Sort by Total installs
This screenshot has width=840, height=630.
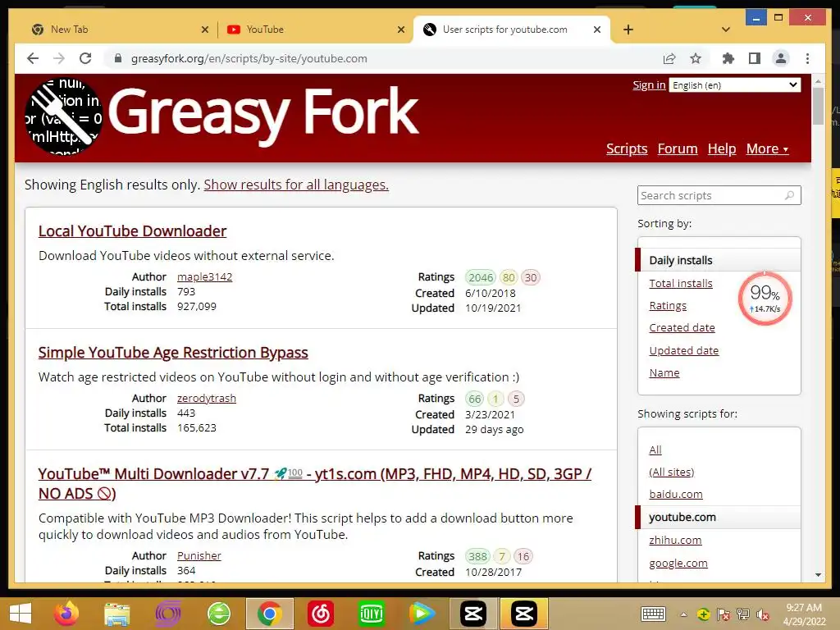click(x=680, y=283)
